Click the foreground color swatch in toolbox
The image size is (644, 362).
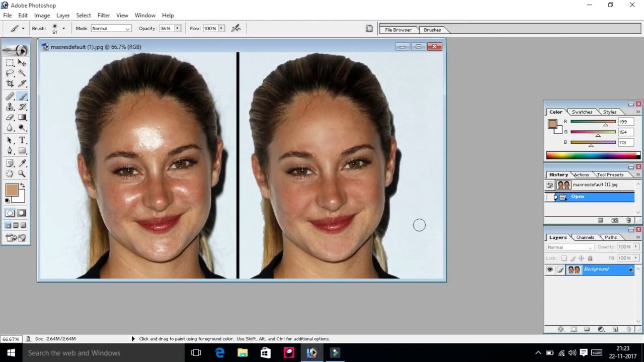(12, 191)
